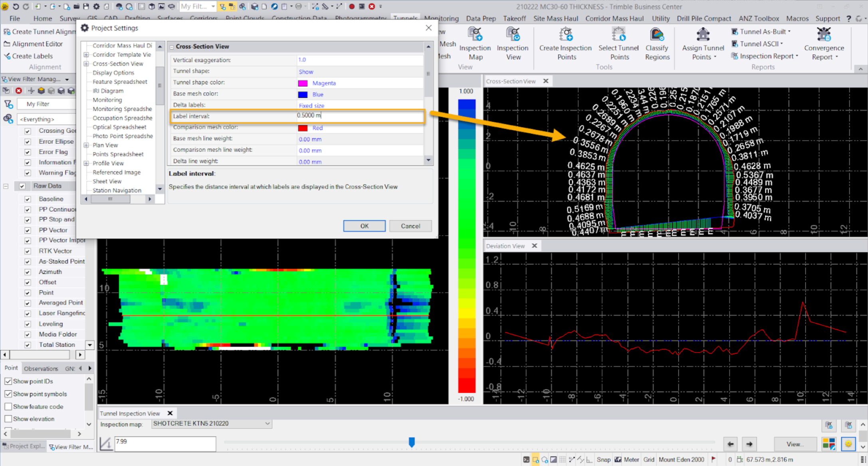Click the red delete icon in View Filter toolbar

coord(18,91)
